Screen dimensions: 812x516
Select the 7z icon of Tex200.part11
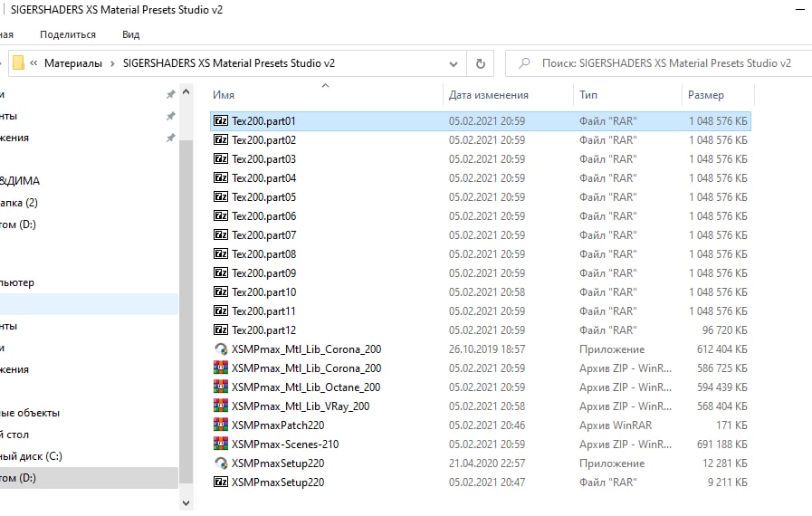point(221,311)
